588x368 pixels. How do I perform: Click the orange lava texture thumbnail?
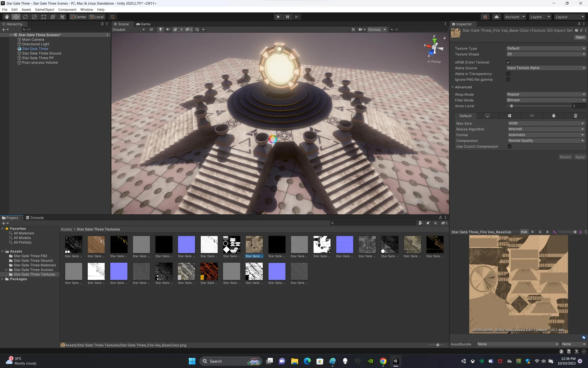(209, 271)
